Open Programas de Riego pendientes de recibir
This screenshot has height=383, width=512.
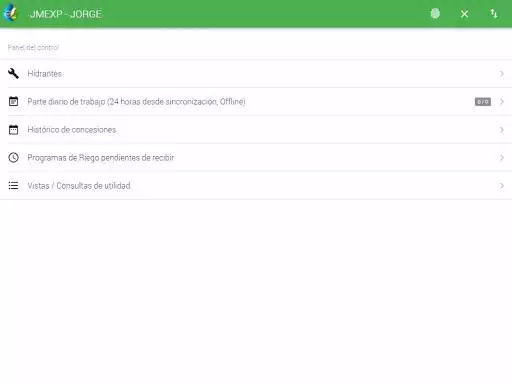[x=256, y=158]
